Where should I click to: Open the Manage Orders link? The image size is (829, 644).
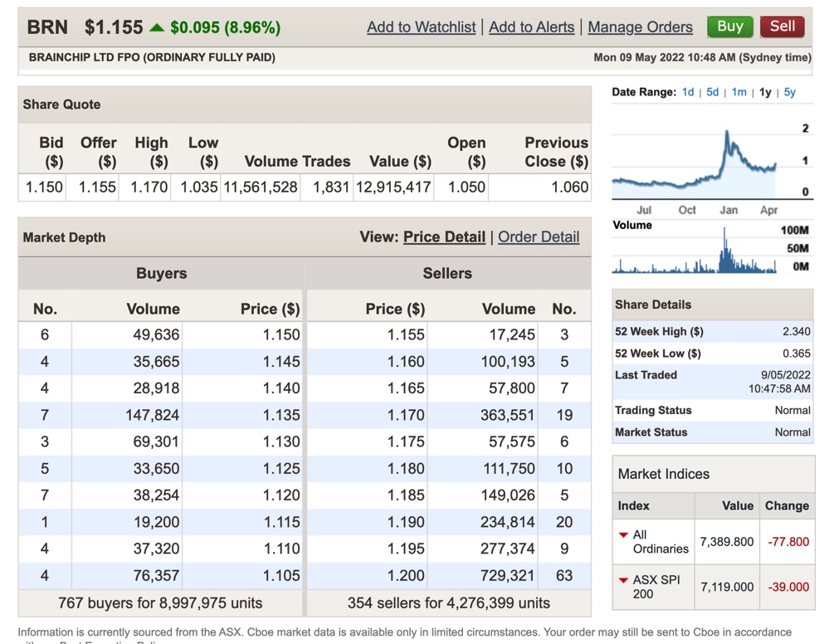click(641, 27)
